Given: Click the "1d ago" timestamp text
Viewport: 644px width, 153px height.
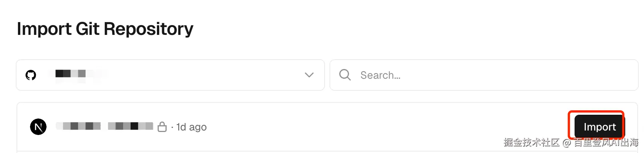Looking at the screenshot, I should click(191, 127).
